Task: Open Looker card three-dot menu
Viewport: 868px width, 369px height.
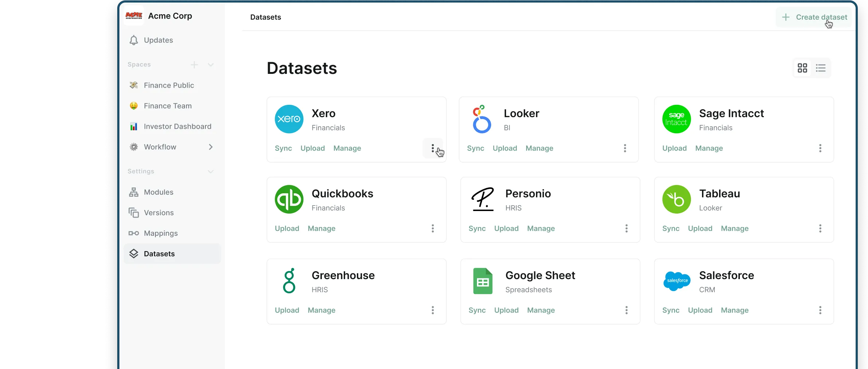Action: tap(625, 148)
